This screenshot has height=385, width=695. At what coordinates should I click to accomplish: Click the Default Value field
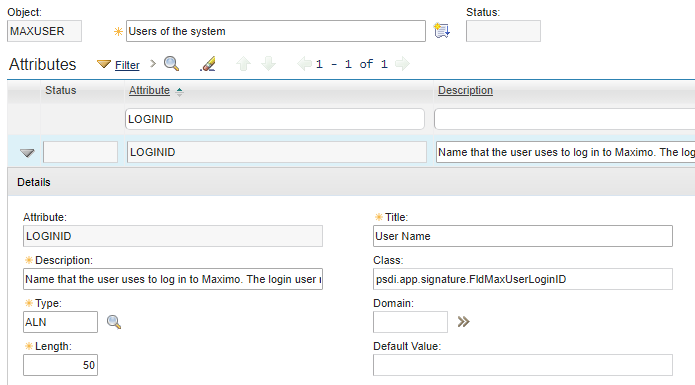(523, 365)
